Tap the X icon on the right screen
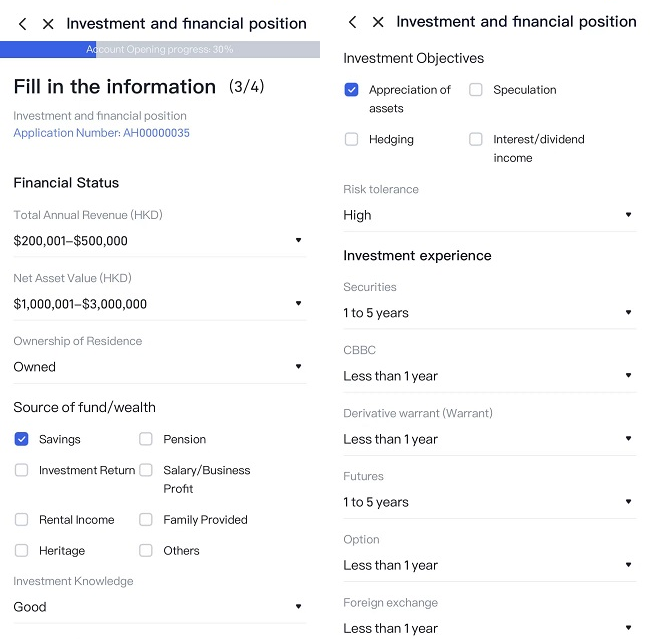The width and height of the screenshot is (650, 639). pos(378,22)
